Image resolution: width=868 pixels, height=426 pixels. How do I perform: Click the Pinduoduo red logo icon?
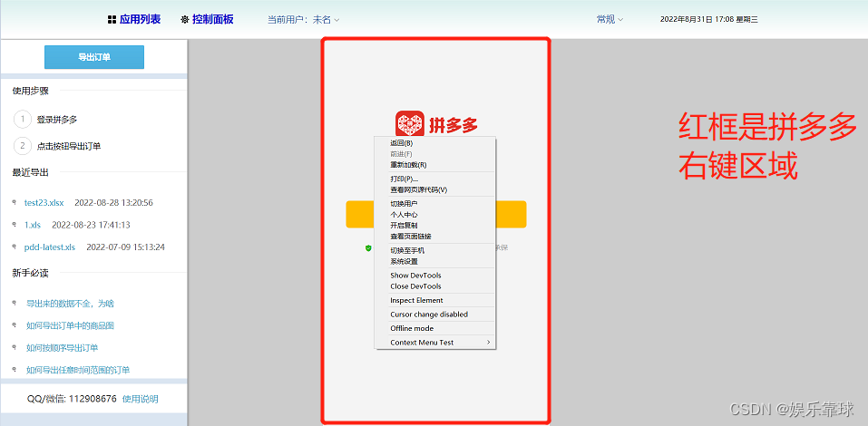click(x=410, y=125)
